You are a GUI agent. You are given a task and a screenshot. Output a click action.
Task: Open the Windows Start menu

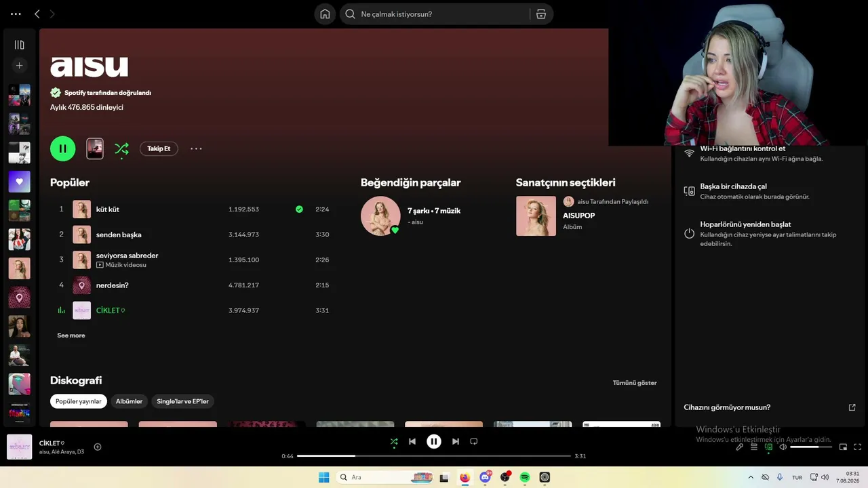point(324,477)
